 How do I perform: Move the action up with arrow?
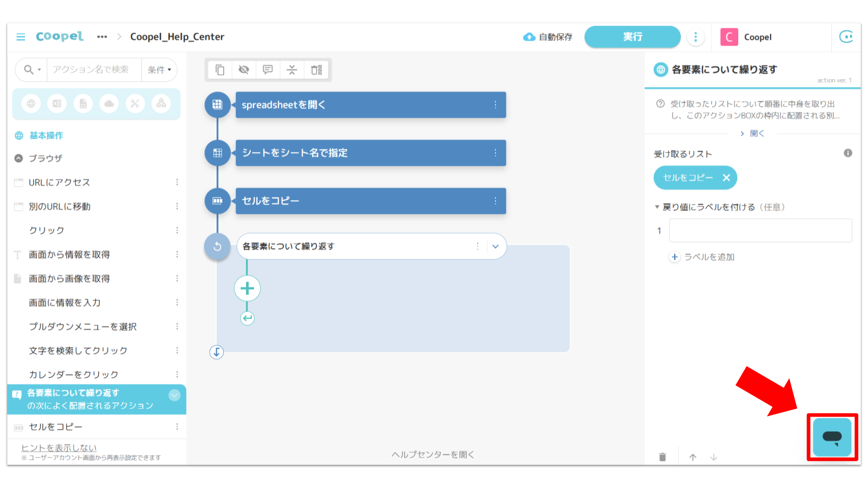point(693,457)
